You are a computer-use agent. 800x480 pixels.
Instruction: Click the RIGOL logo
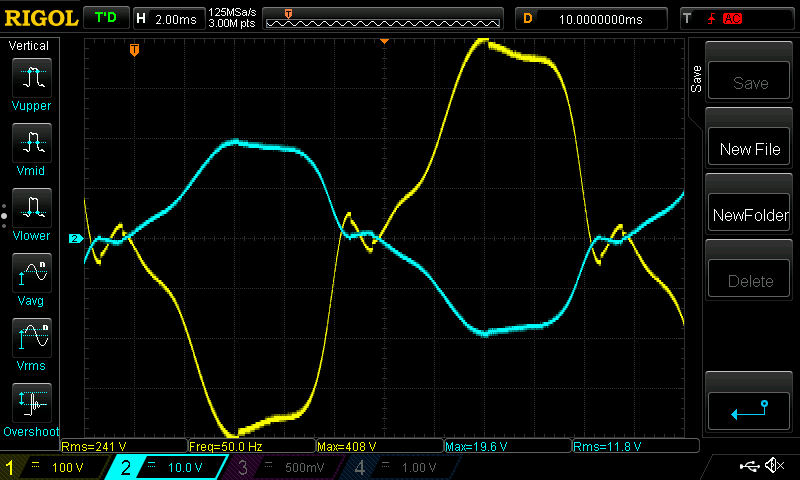pos(41,19)
